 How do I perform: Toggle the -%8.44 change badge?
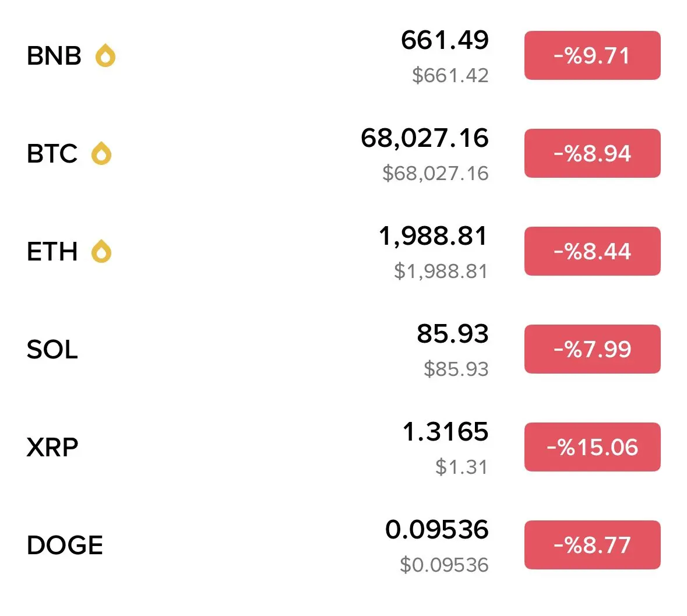(x=593, y=252)
